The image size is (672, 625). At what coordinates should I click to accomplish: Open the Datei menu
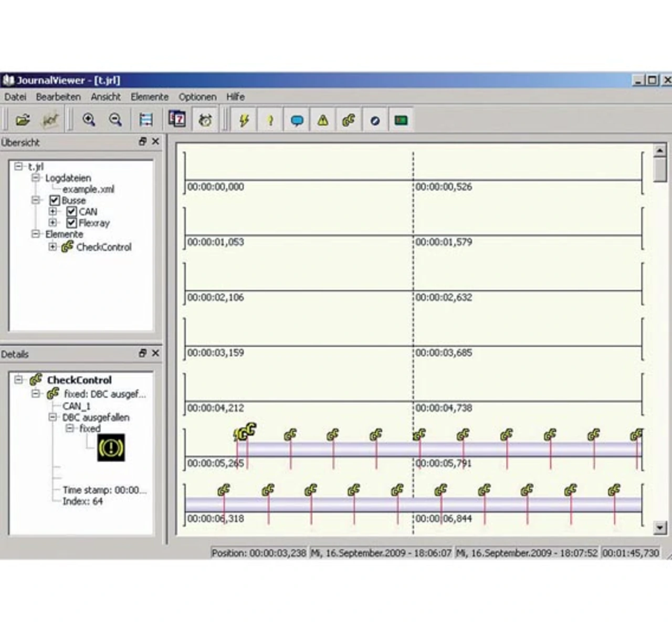coord(15,97)
